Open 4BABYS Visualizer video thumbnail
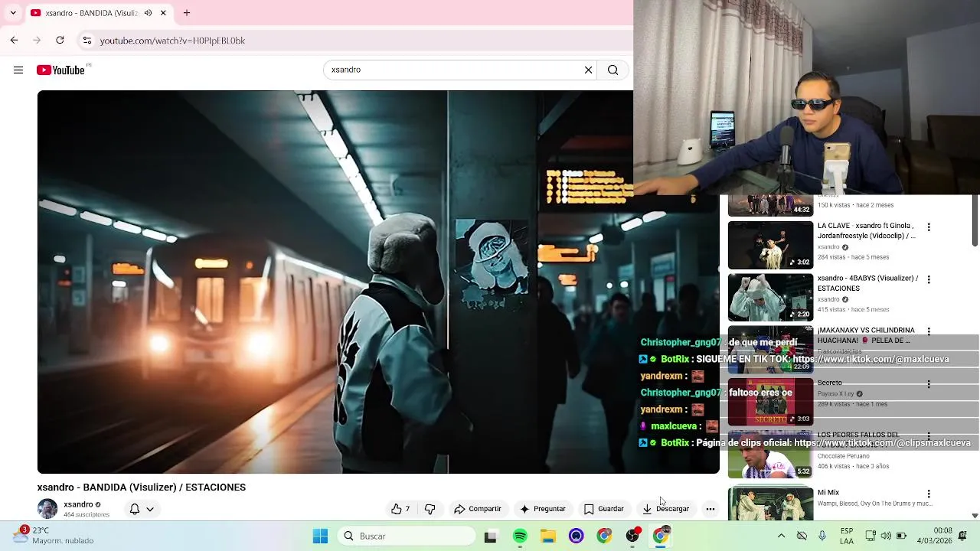Viewport: 980px width, 551px height. point(770,297)
